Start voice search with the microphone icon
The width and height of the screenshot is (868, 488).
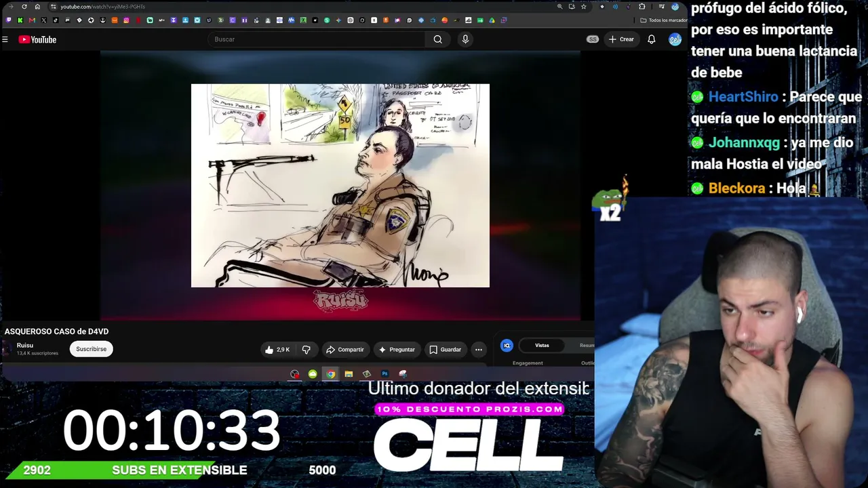pos(465,39)
